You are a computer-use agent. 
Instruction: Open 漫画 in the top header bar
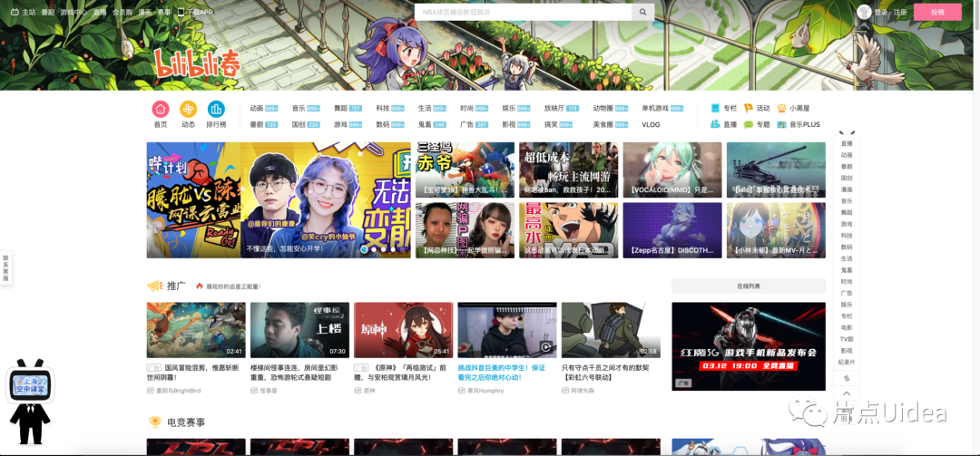coord(144,12)
